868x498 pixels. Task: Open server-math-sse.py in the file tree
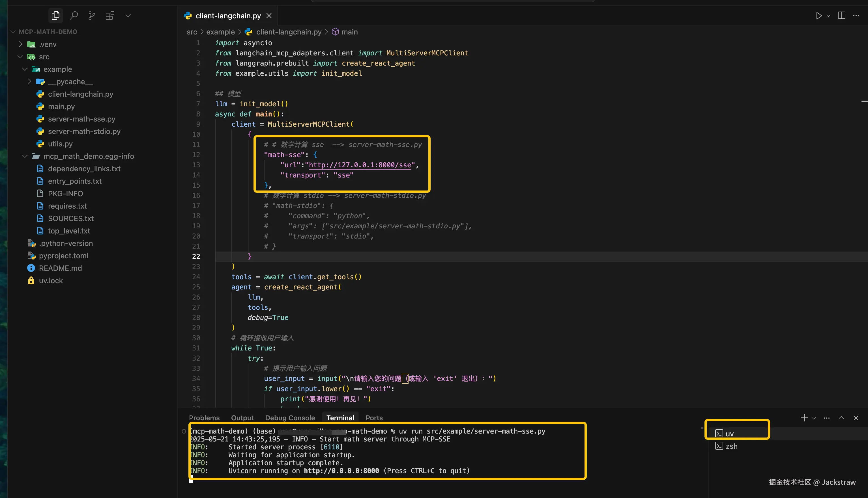81,119
